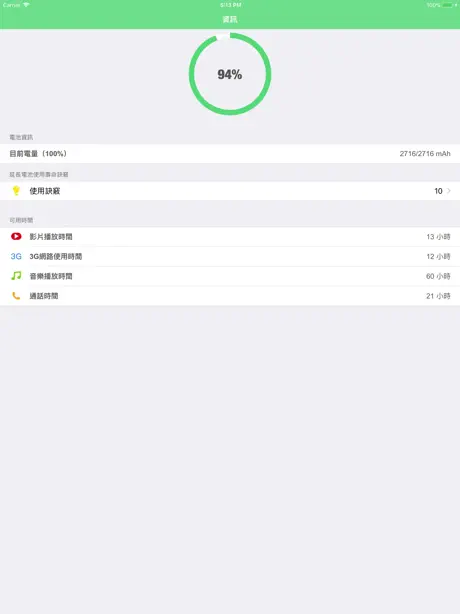The height and width of the screenshot is (614, 460).
Task: Tap the blue 3G network icon
Action: point(16,256)
